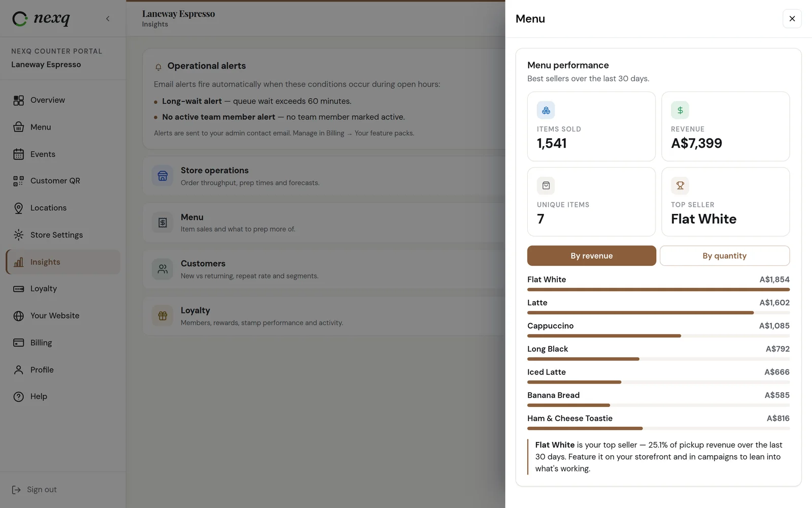Viewport: 812px width, 508px height.
Task: Click the Ham & Cheese Toastie label
Action: pos(570,418)
